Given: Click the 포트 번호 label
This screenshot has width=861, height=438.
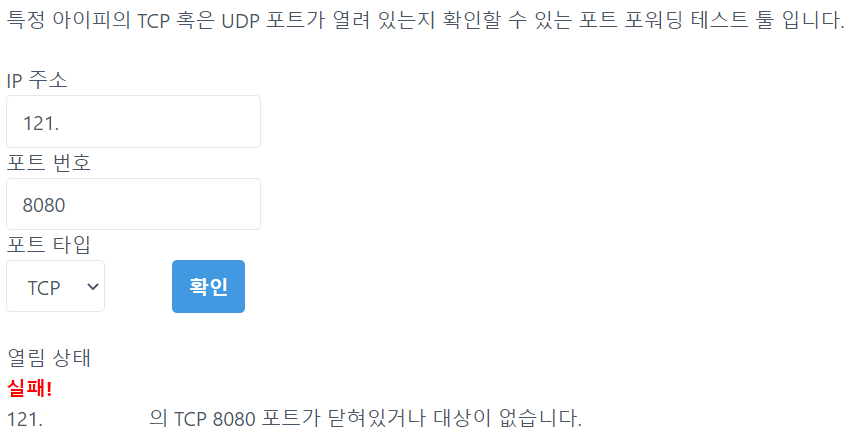Looking at the screenshot, I should 49,163.
